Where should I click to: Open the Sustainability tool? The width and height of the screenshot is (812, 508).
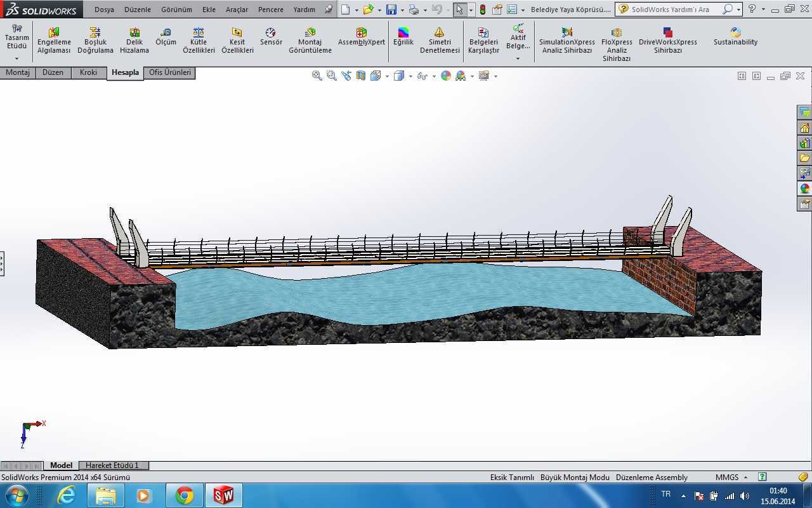735,37
